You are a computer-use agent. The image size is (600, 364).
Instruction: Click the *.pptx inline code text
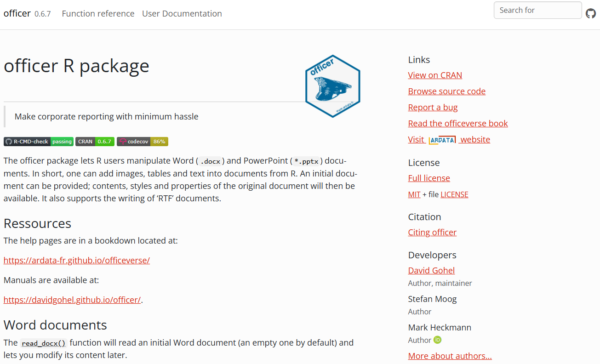[x=307, y=161]
